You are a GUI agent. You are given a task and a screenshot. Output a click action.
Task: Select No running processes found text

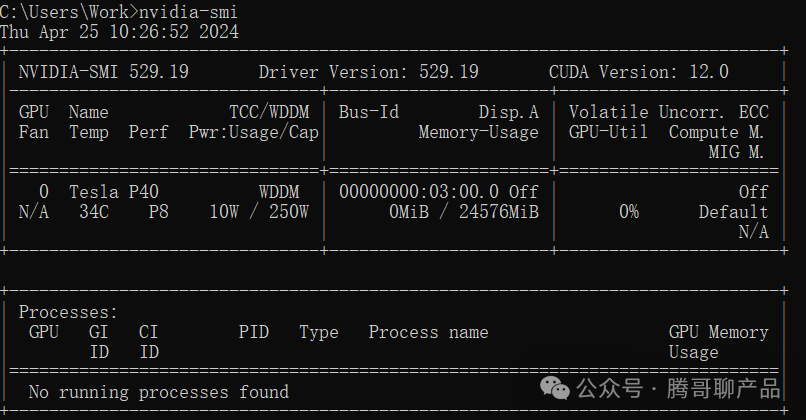[159, 392]
